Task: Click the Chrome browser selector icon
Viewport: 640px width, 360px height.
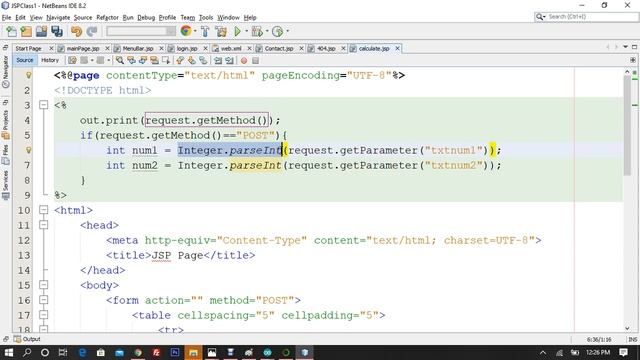Action: click(x=186, y=31)
